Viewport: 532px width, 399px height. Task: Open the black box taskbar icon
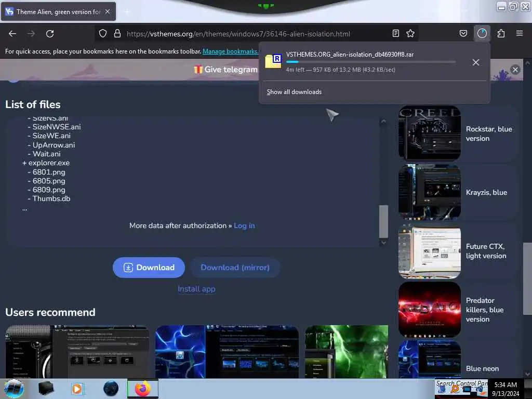click(46, 389)
